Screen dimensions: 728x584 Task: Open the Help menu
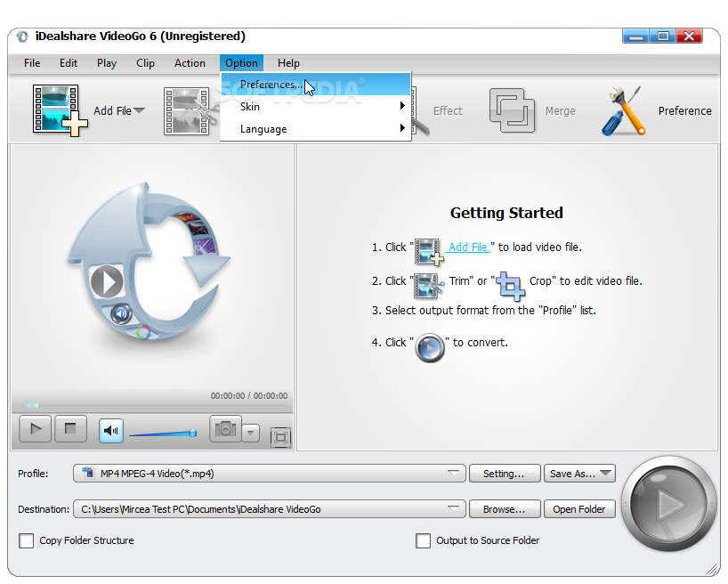(x=288, y=63)
